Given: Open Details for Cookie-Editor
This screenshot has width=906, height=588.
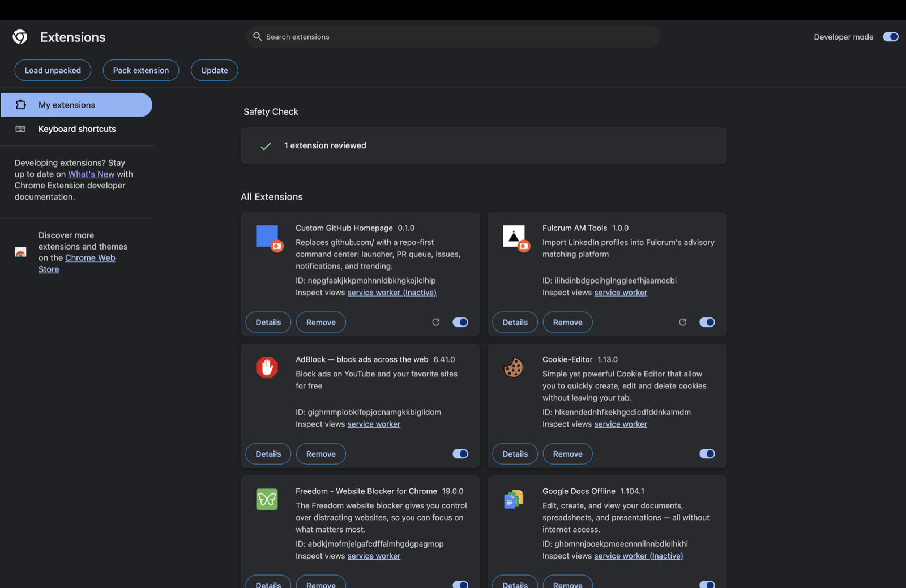Looking at the screenshot, I should [x=515, y=454].
